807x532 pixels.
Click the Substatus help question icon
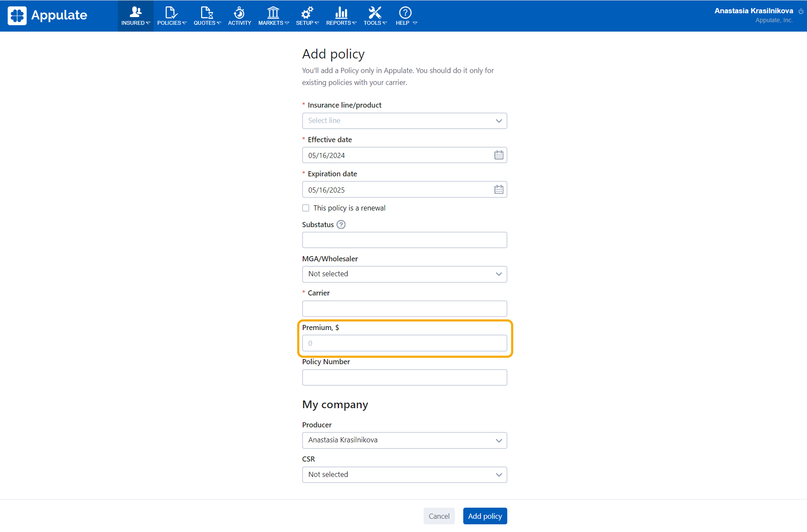point(341,225)
